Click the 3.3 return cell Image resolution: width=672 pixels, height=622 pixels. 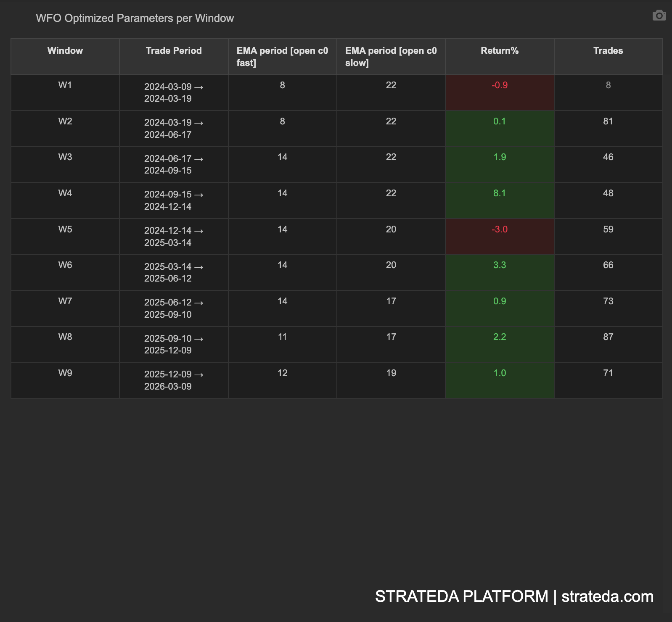[500, 272]
